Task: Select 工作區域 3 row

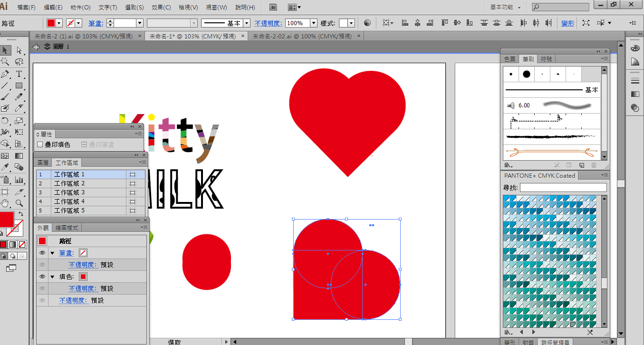Action: click(91, 192)
